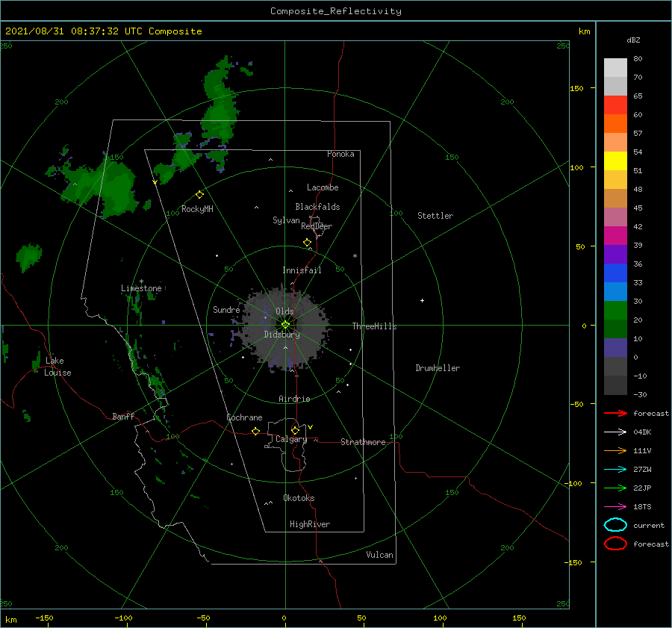Viewport: 672px width, 628px height.
Task: Click the Cochrane label
Action: pyautogui.click(x=244, y=417)
